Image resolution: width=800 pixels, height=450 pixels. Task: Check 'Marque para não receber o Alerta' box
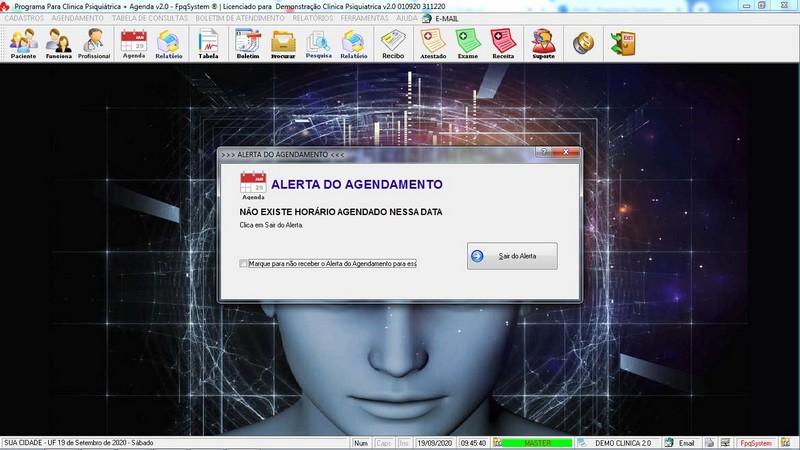243,263
